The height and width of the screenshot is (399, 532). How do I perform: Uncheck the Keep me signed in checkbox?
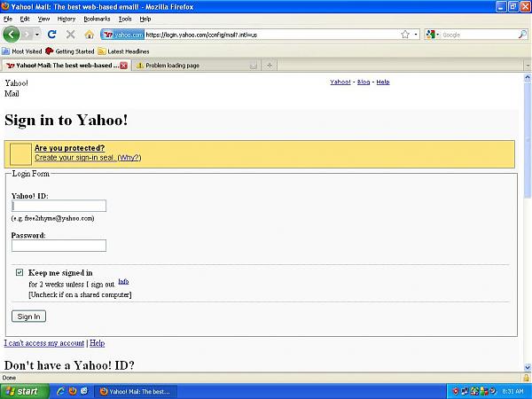[x=20, y=272]
